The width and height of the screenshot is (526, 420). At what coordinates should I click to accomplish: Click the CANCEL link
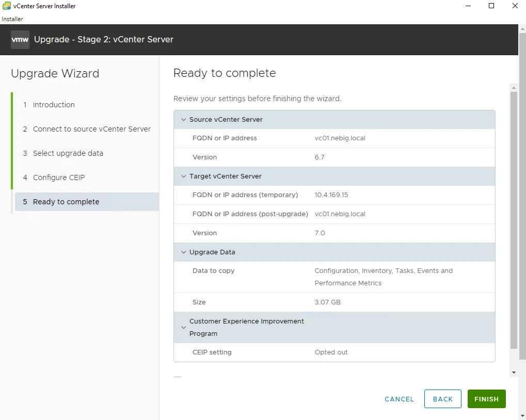399,399
